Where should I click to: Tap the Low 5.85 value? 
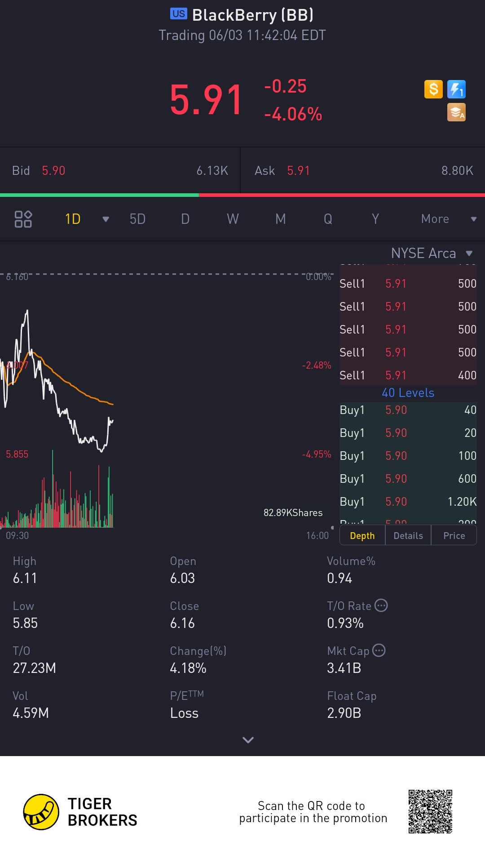coord(25,623)
